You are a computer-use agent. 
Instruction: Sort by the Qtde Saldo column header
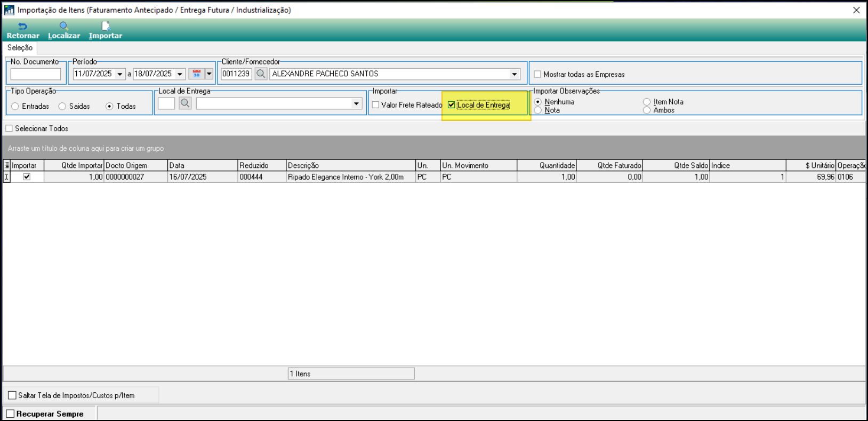[676, 166]
